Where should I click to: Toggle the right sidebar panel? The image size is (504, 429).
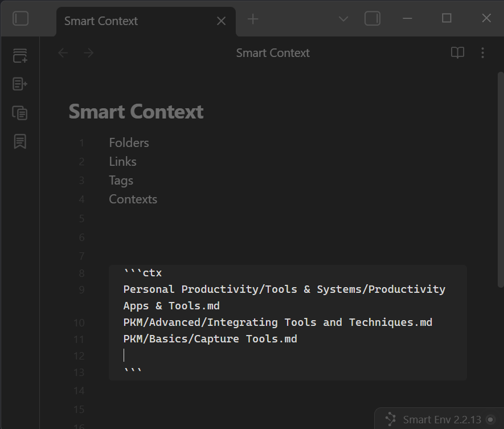coord(372,19)
